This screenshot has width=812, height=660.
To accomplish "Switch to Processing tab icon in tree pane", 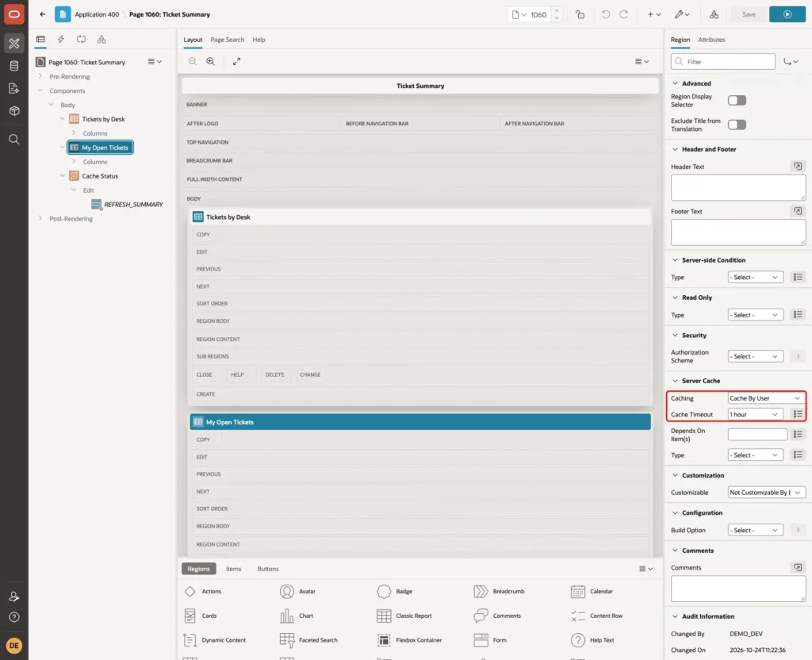I will (82, 40).
